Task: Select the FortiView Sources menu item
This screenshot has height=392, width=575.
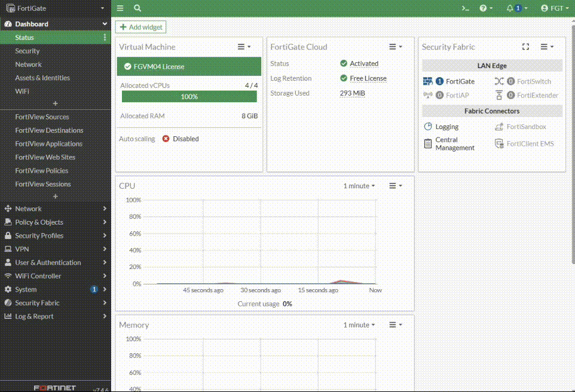Action: point(42,117)
